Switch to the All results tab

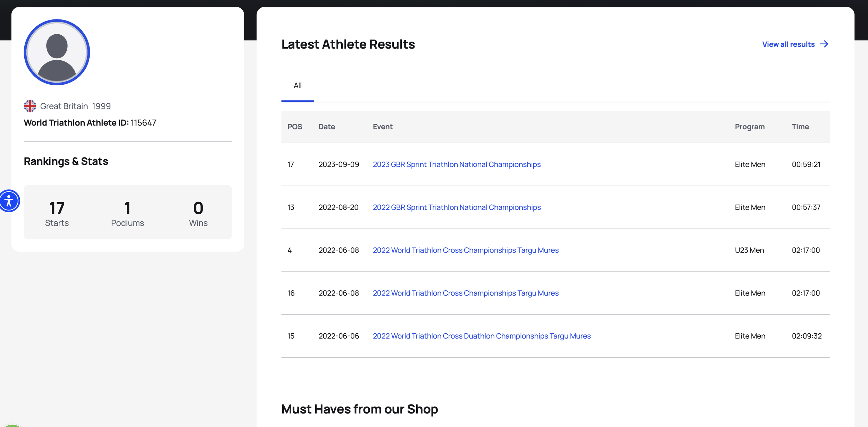click(297, 85)
